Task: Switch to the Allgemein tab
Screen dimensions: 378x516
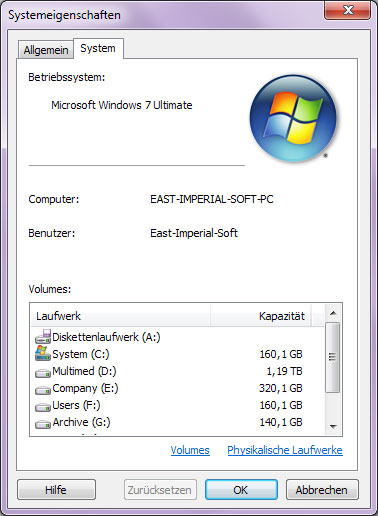Action: [x=46, y=50]
